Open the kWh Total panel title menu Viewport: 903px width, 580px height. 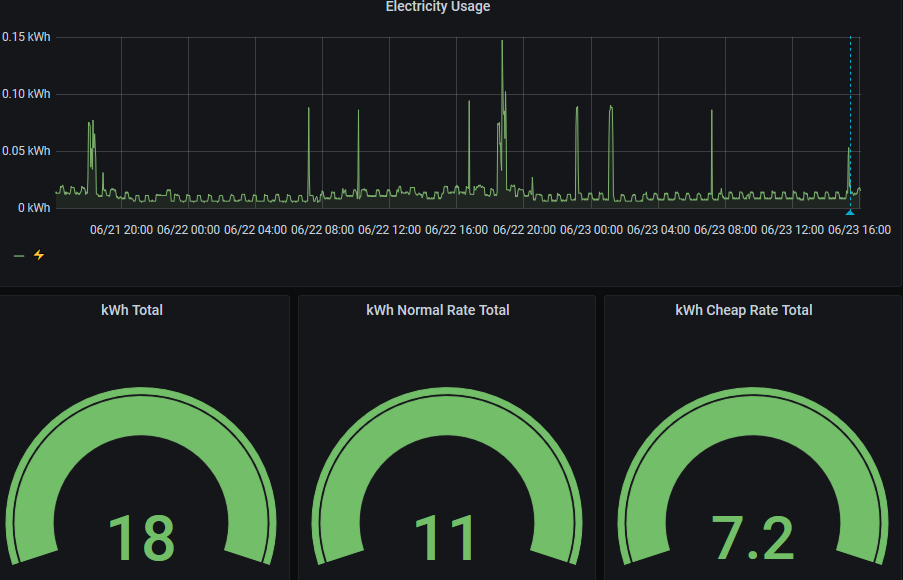point(132,310)
